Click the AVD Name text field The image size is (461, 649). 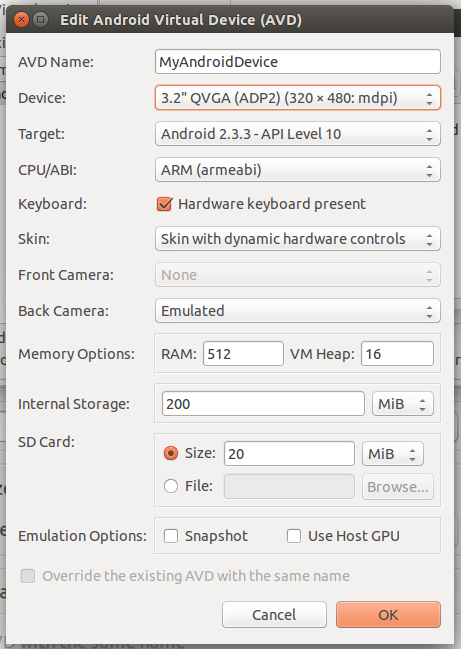coord(298,62)
